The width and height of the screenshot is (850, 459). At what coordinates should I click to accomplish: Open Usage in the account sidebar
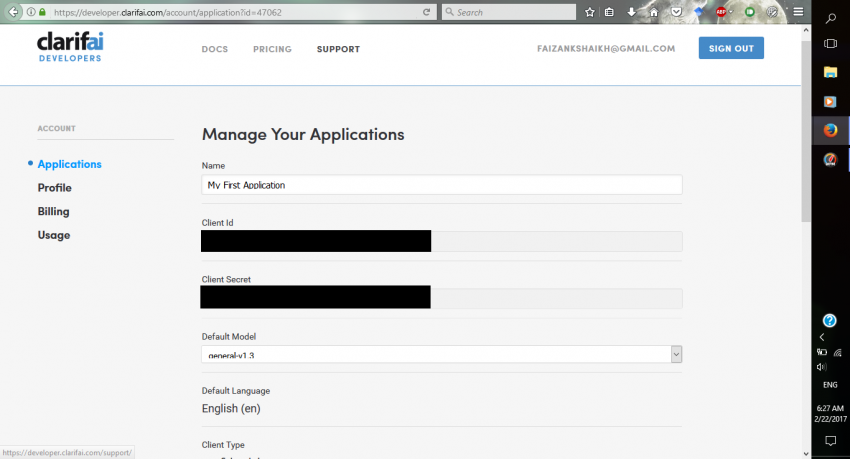[x=54, y=235]
